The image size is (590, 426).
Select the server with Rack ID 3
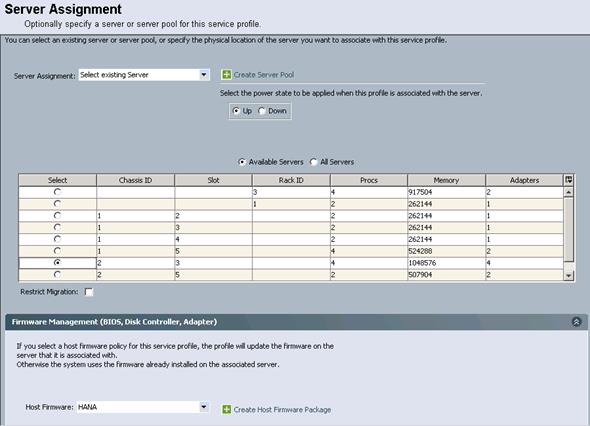[57, 192]
